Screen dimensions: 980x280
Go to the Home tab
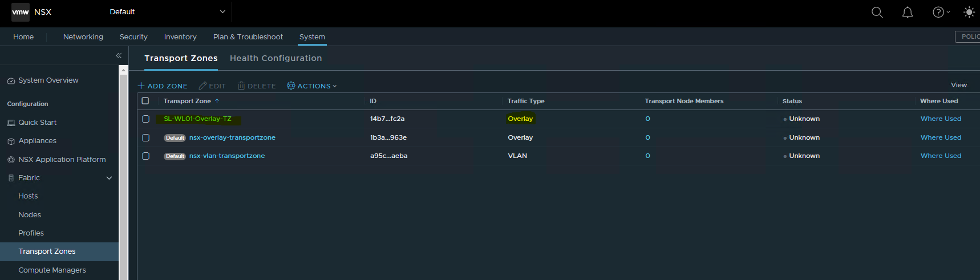(23, 37)
